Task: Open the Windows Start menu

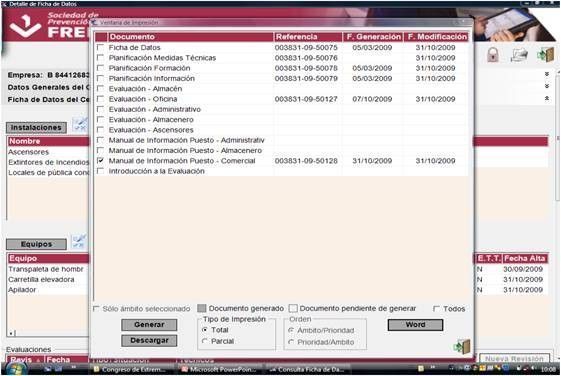Action: 16,369
